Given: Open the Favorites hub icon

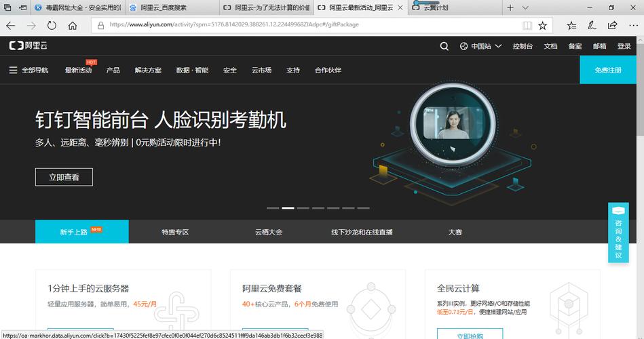Looking at the screenshot, I should coord(571,26).
